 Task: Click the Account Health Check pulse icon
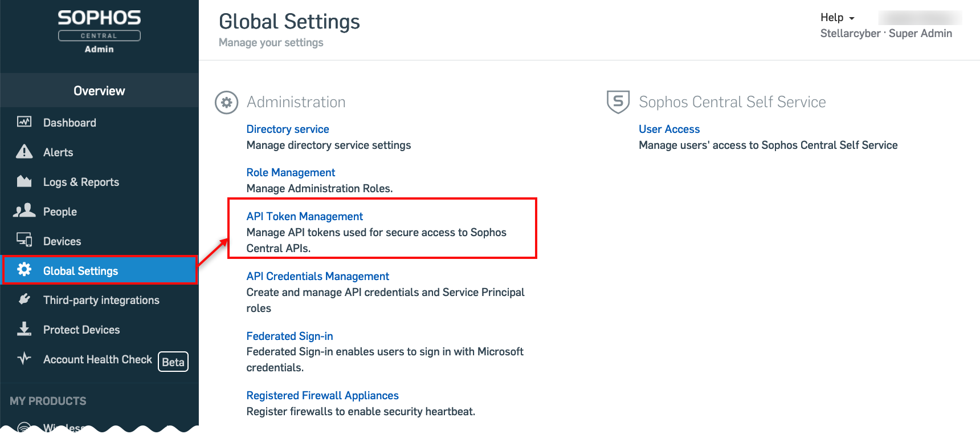coord(24,359)
